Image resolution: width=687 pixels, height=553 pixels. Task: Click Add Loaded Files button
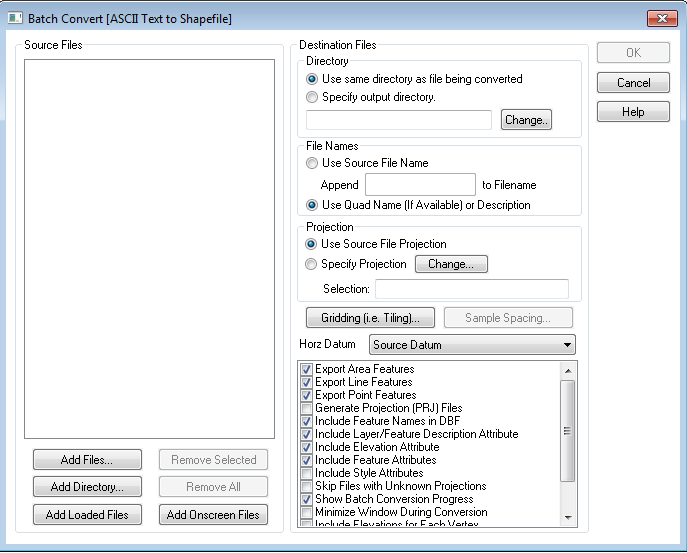click(x=86, y=515)
